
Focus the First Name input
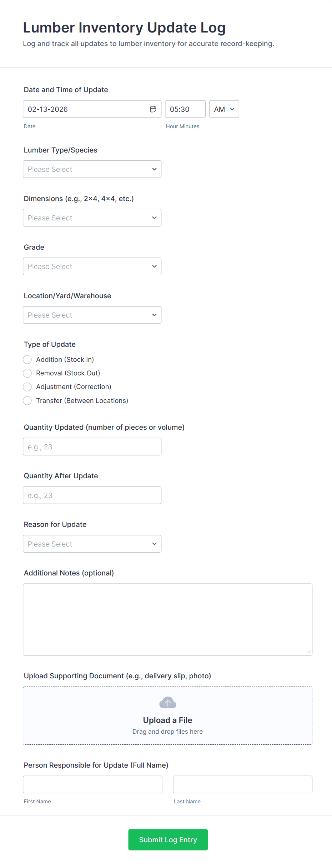92,784
